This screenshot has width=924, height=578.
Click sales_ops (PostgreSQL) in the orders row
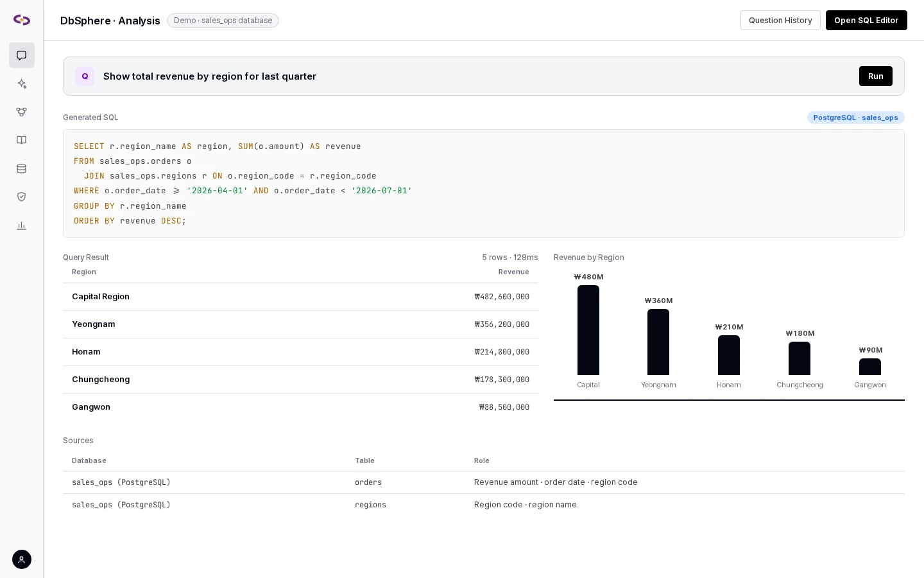point(121,482)
